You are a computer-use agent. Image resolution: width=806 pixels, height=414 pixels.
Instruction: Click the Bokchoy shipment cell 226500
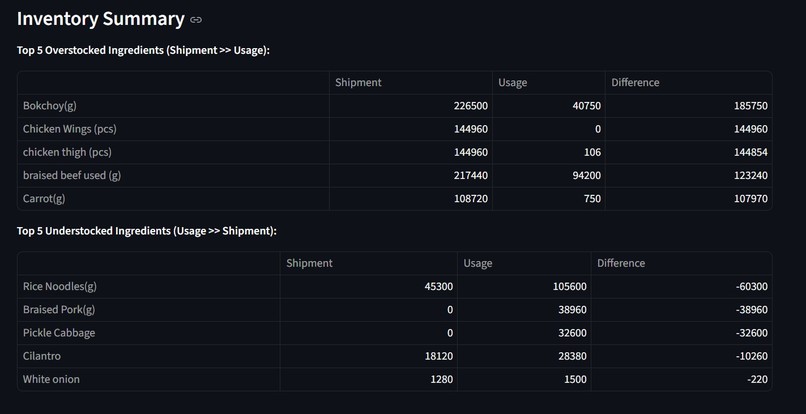pos(411,106)
